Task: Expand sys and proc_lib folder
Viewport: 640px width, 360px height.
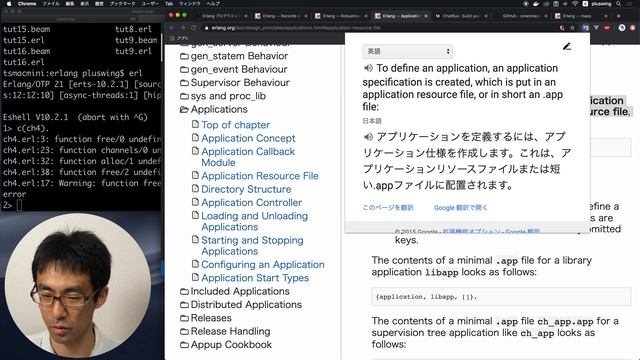Action: pyautogui.click(x=223, y=96)
